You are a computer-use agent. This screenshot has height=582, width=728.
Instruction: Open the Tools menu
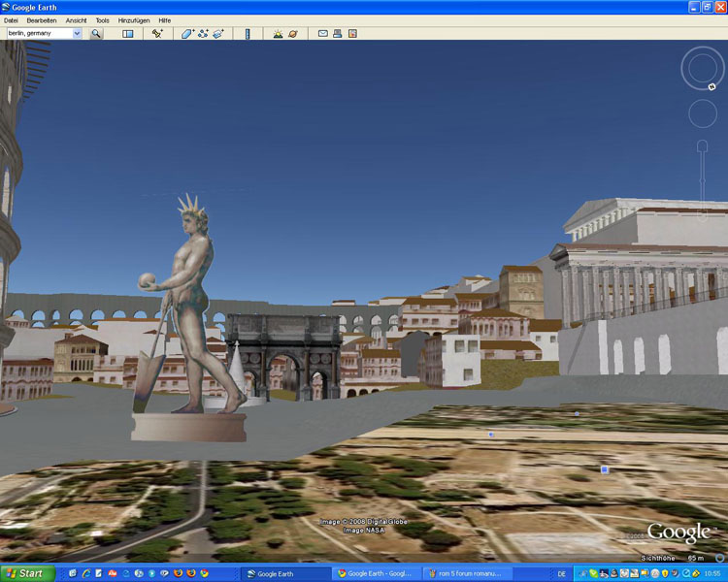[102, 20]
